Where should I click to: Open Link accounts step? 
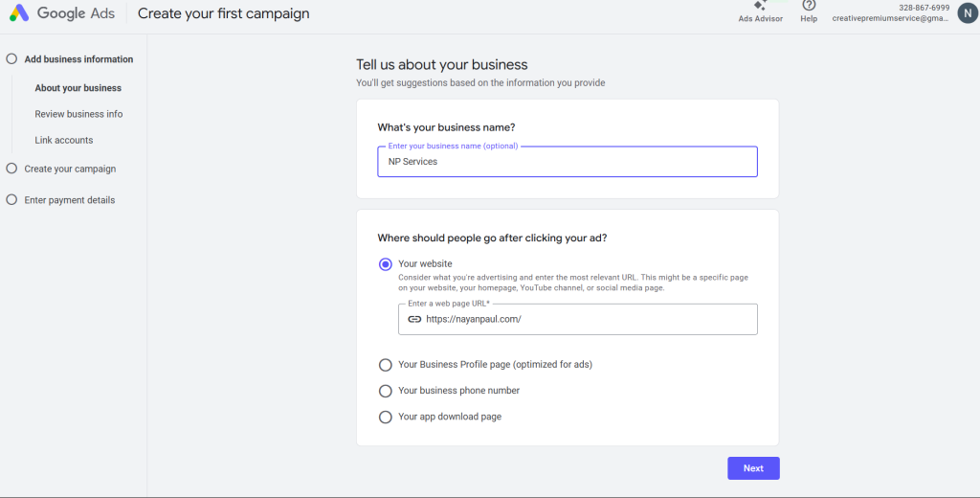[x=64, y=140]
